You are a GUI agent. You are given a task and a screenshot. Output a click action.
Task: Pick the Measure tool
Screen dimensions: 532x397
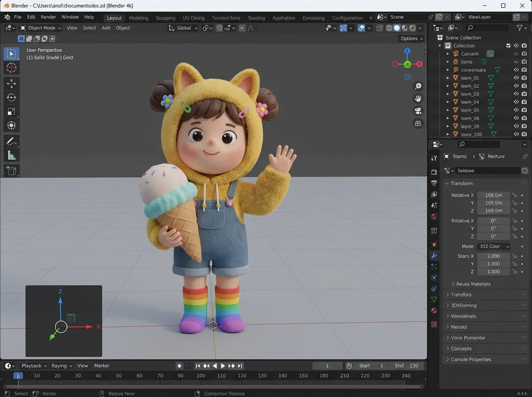coord(12,155)
